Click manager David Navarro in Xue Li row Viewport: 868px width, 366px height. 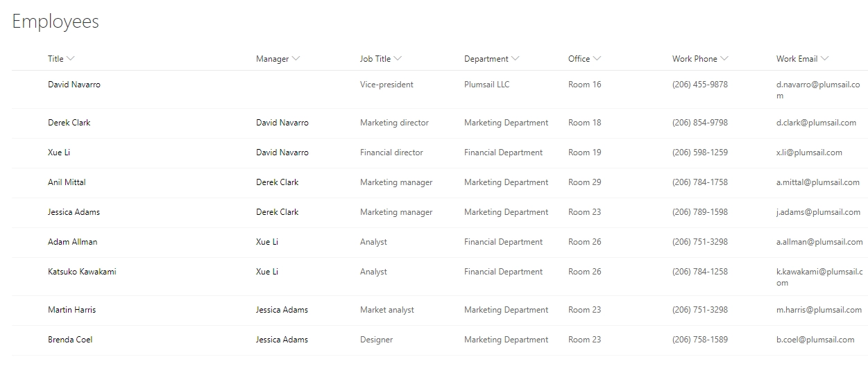click(x=282, y=152)
